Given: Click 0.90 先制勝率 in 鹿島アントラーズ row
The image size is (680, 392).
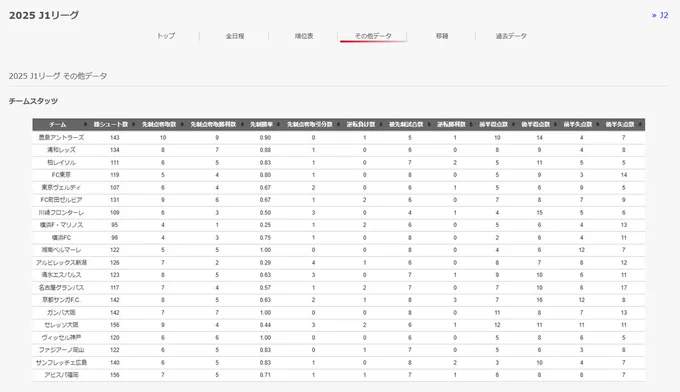Looking at the screenshot, I should click(x=265, y=137).
